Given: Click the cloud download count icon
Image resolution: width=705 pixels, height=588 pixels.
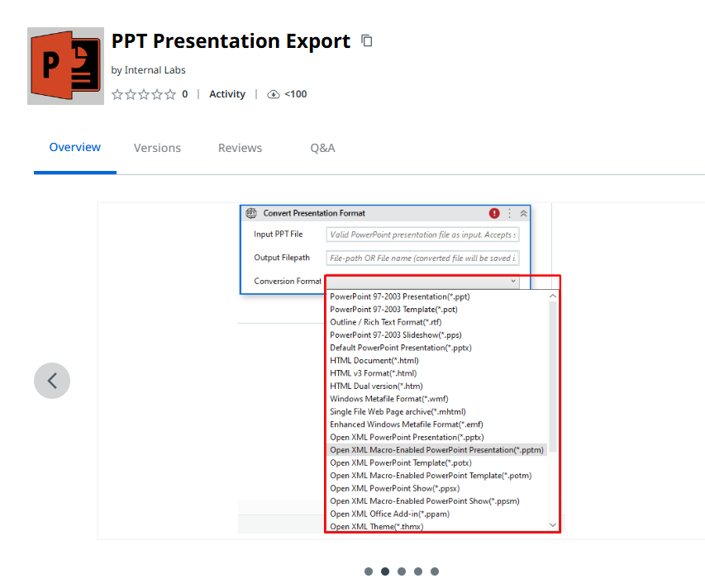Looking at the screenshot, I should click(x=274, y=94).
